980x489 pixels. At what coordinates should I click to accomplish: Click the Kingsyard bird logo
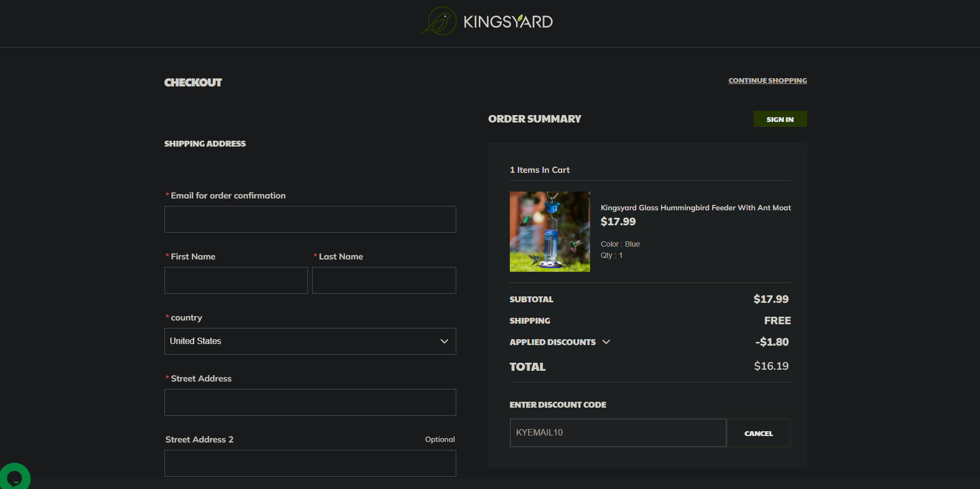[x=438, y=21]
